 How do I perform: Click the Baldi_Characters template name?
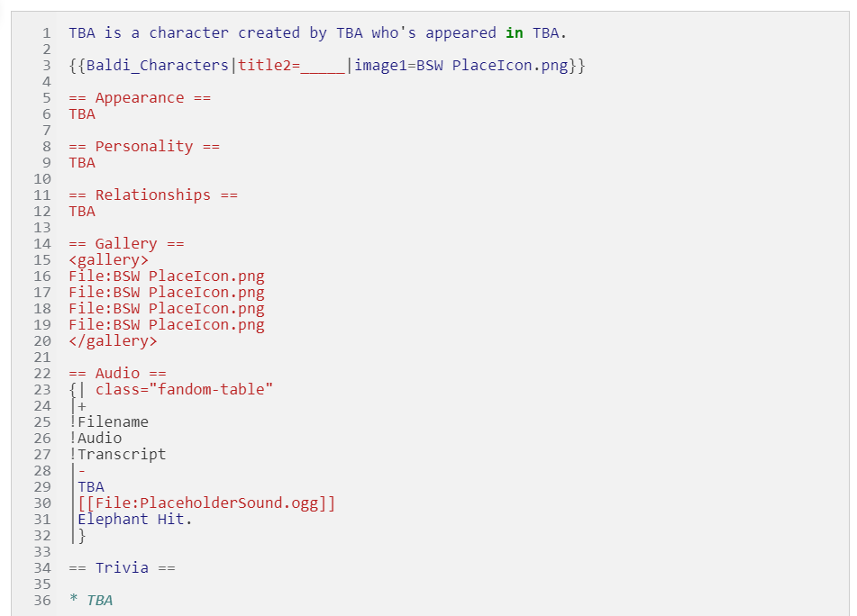(x=157, y=66)
